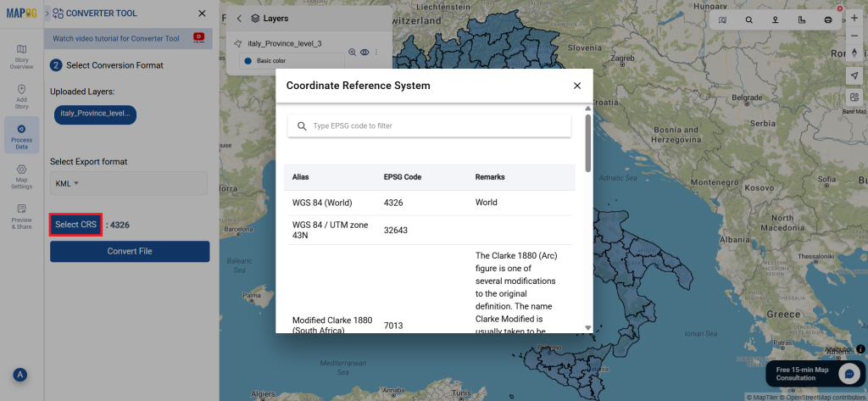Open the KML export format dropdown
868x401 pixels.
click(129, 183)
